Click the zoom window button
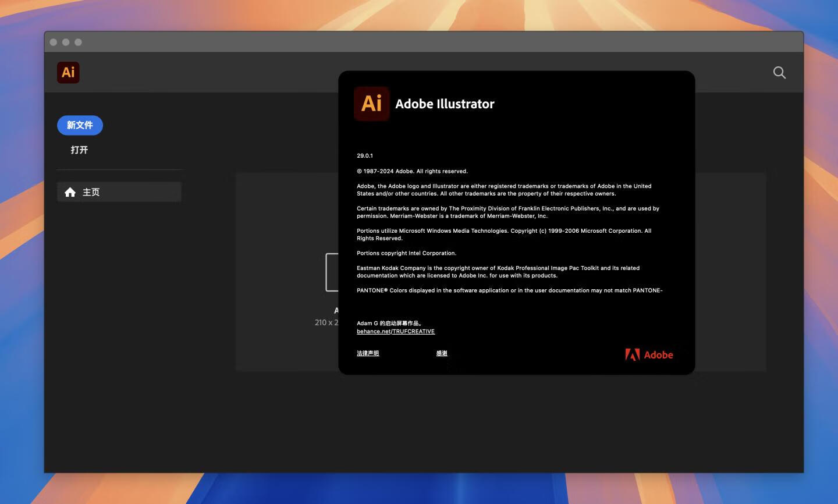The width and height of the screenshot is (838, 504). [78, 42]
